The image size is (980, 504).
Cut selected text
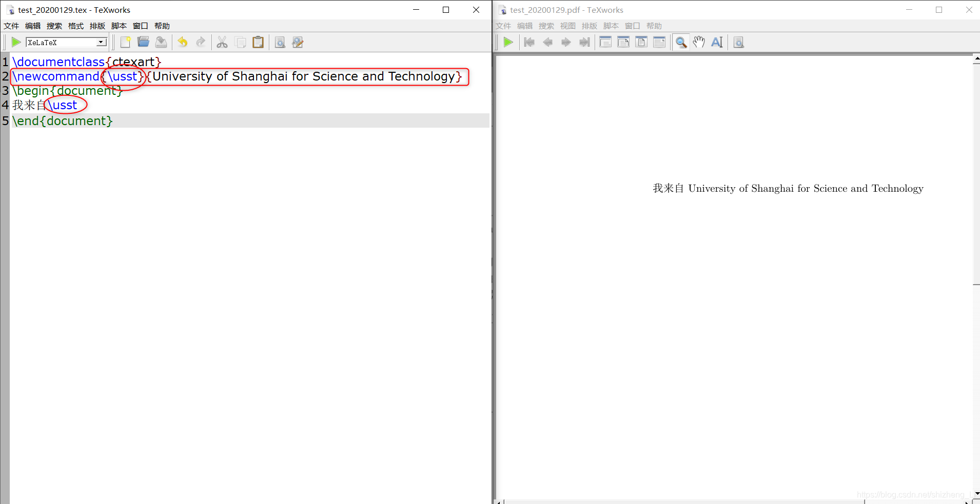(x=222, y=42)
